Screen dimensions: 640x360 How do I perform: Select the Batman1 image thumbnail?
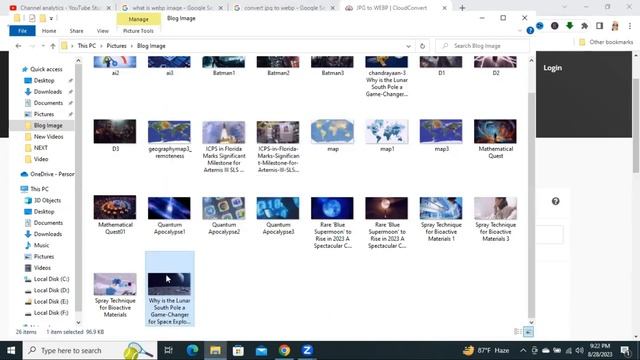[x=224, y=62]
